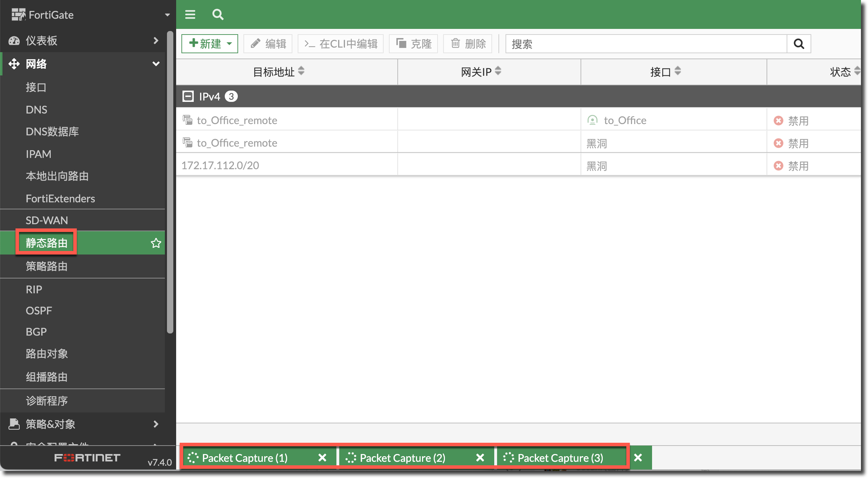Screen dimensions: 868x478
Task: Close the Packet Capture (1) tab
Action: [x=322, y=458]
